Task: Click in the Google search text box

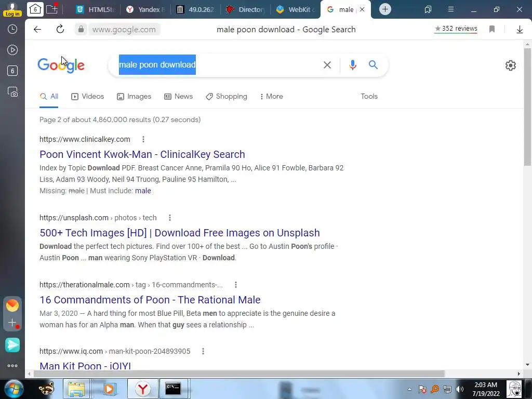Action: point(217,65)
